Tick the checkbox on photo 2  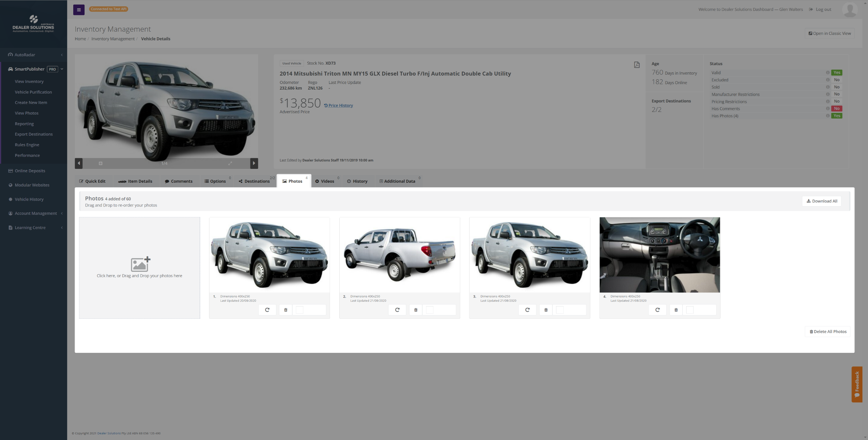pos(430,310)
